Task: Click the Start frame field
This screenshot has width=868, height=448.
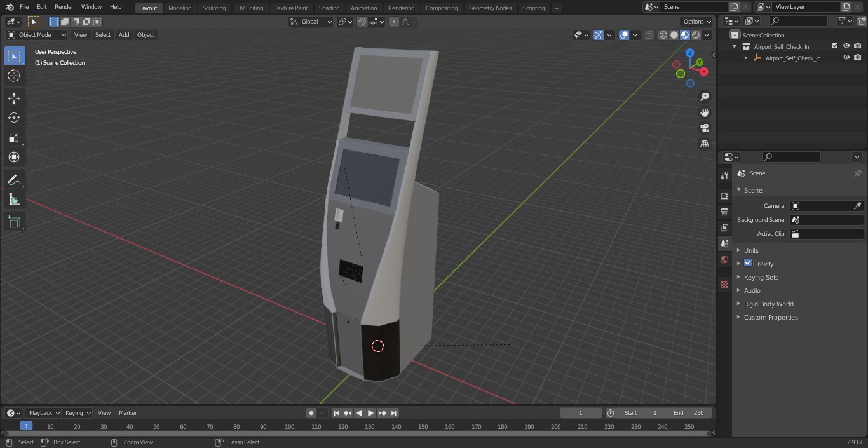Action: [x=641, y=413]
